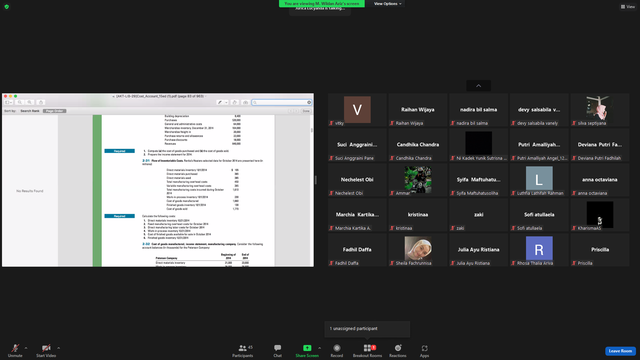Select KharismaAS participant tile
The height and width of the screenshot is (360, 640).
point(600,215)
